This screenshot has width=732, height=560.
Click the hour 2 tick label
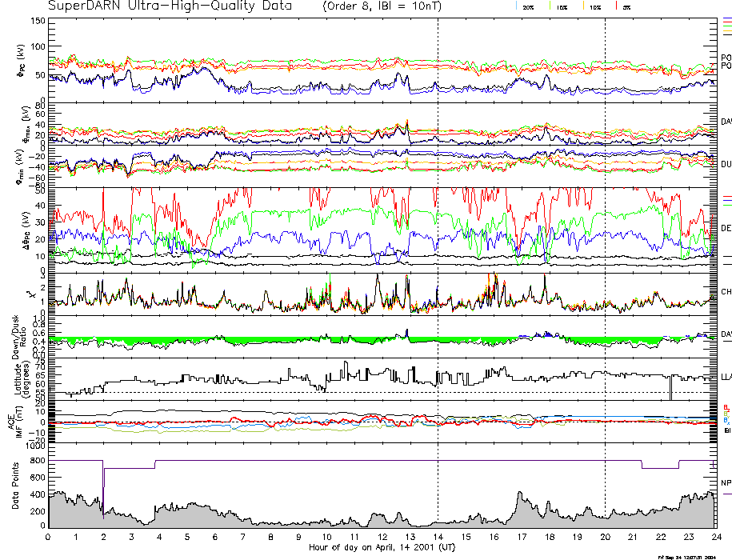(x=104, y=538)
